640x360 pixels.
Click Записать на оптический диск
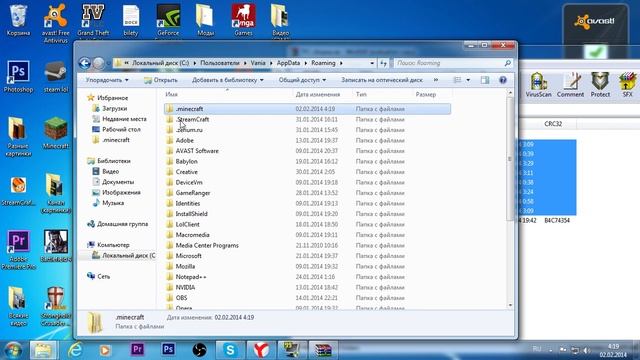click(x=382, y=80)
